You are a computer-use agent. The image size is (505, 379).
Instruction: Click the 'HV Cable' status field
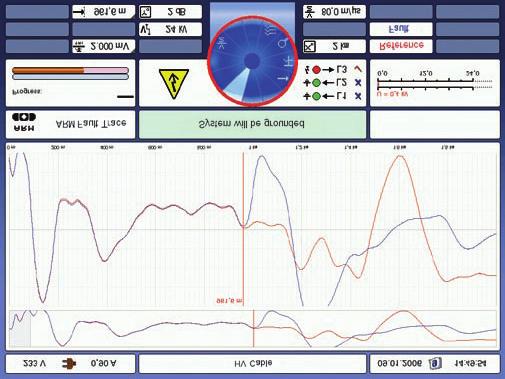[252, 364]
